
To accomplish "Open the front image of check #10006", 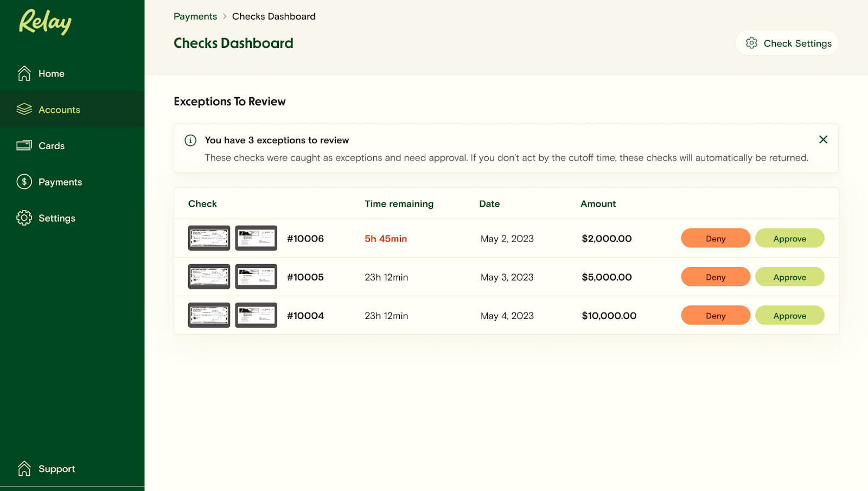I will tap(208, 238).
